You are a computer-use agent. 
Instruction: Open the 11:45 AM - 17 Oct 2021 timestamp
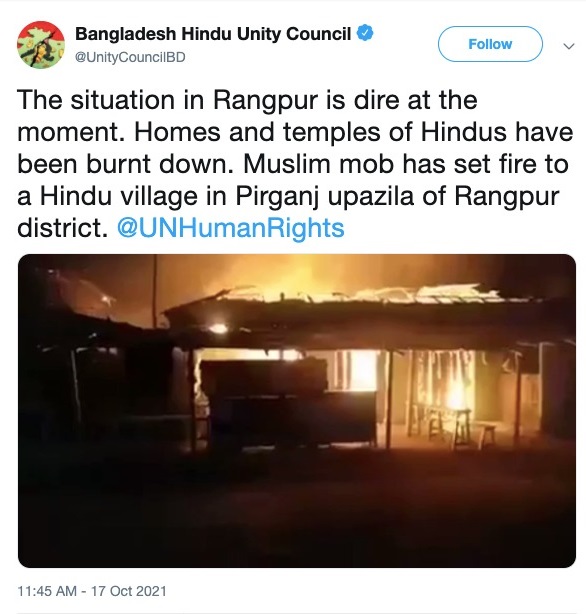(92, 591)
